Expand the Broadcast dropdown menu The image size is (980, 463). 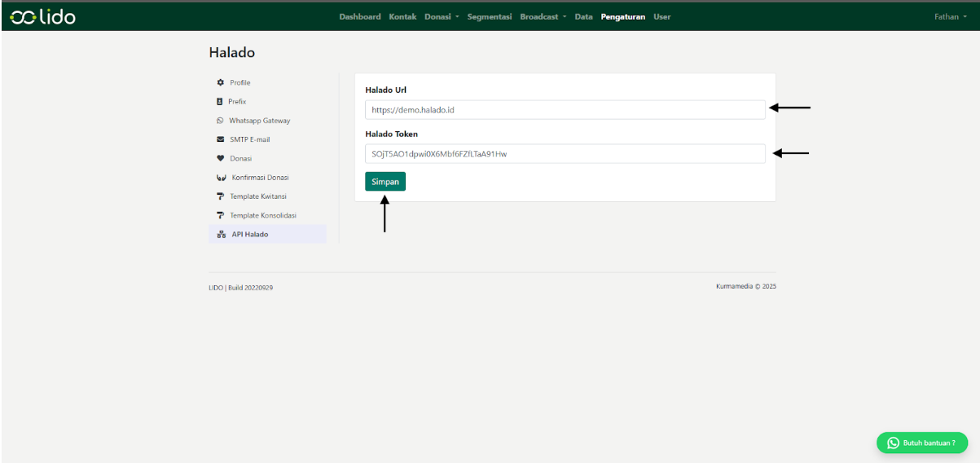click(x=544, y=17)
